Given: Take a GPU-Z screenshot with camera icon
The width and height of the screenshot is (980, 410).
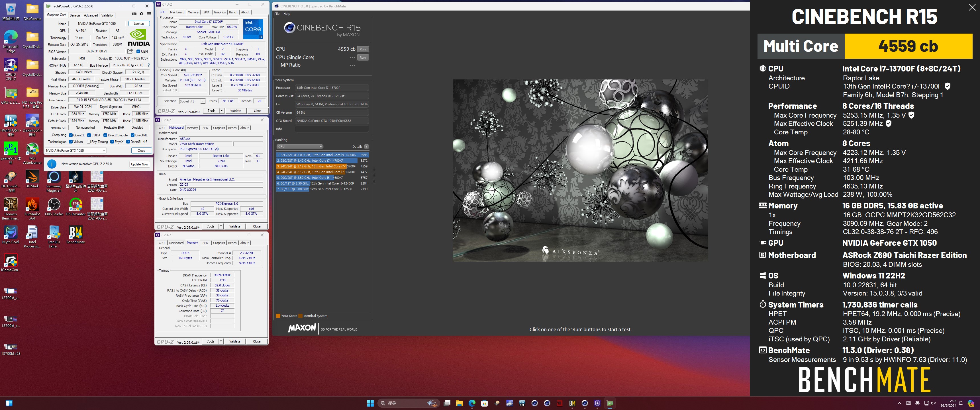Looking at the screenshot, I should click(x=134, y=14).
